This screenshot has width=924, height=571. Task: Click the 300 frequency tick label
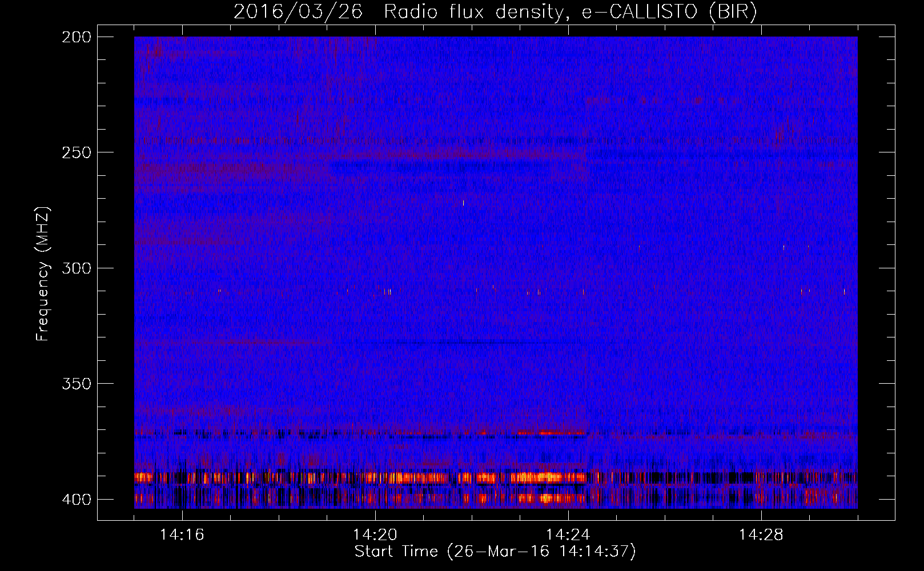coord(76,268)
